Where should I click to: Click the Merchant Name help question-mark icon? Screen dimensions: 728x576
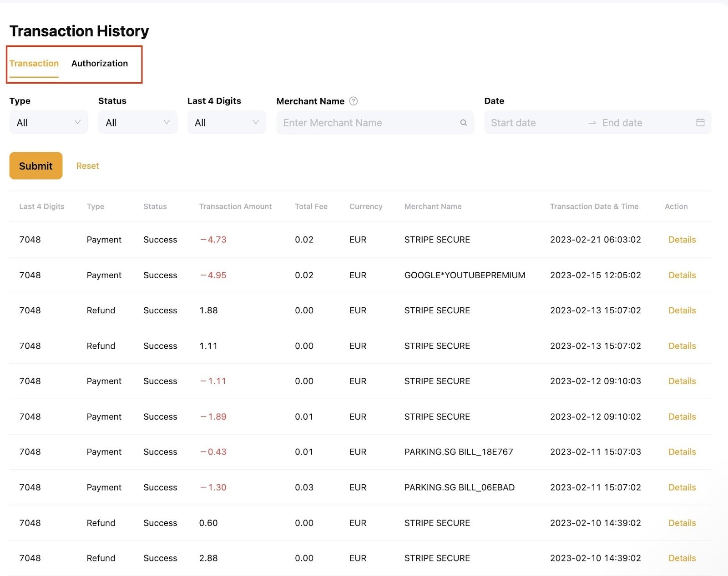(353, 101)
